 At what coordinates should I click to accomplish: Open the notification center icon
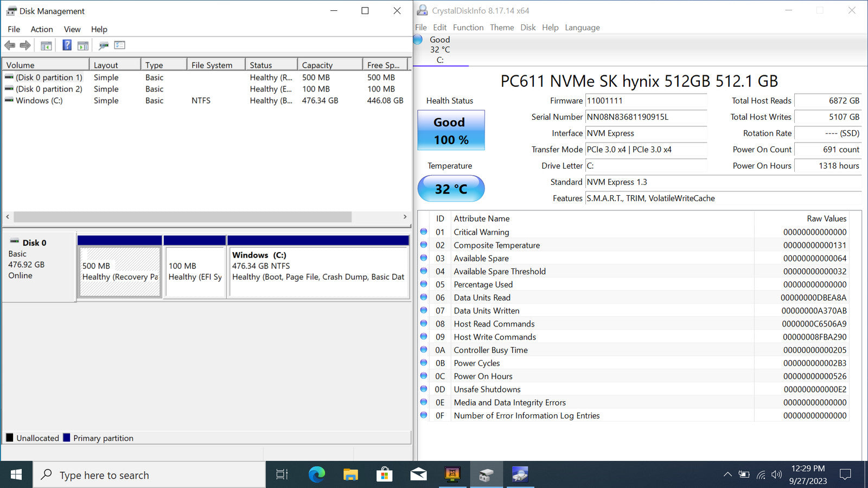click(845, 475)
